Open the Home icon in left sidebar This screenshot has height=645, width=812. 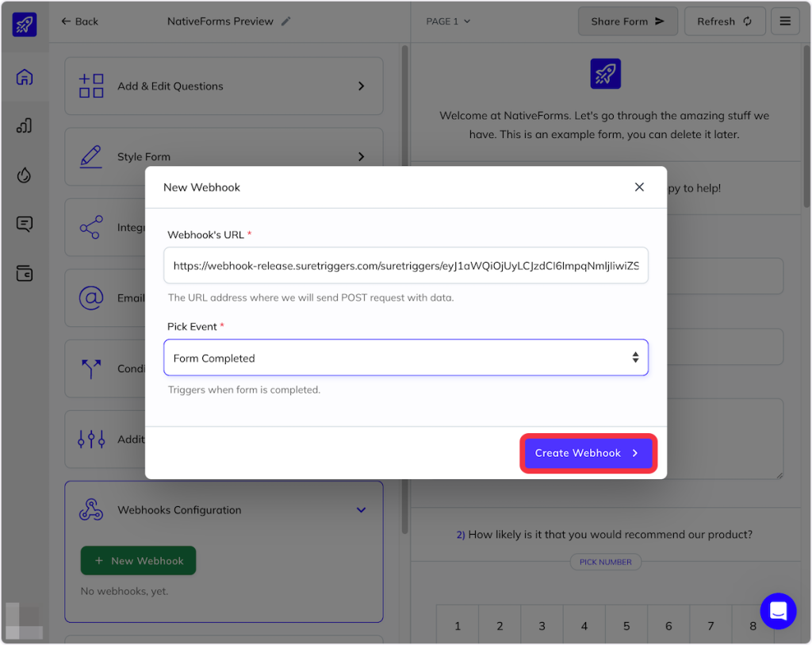tap(25, 78)
